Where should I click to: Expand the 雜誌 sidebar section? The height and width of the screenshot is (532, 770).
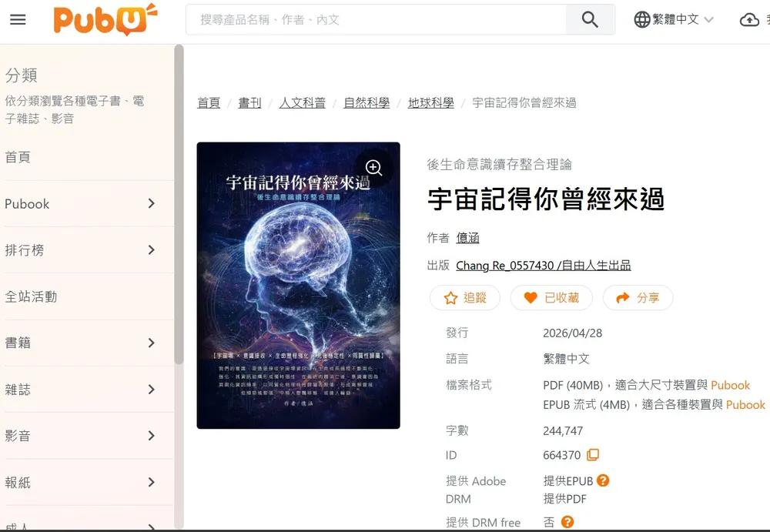[x=80, y=390]
